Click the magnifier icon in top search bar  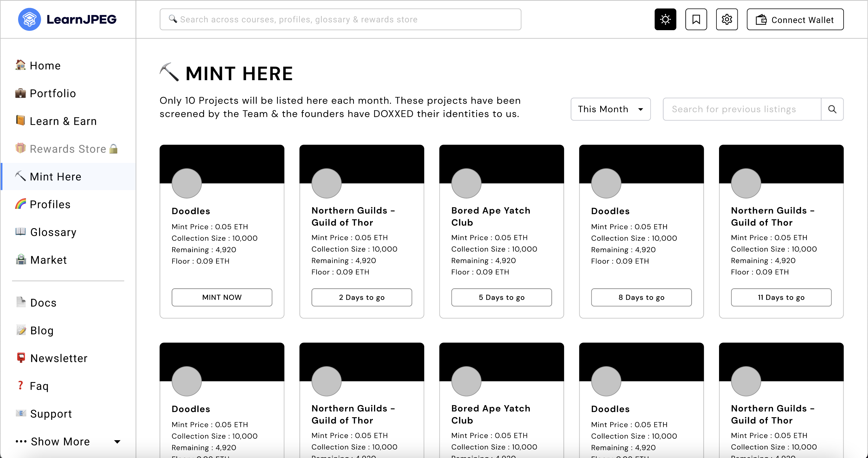click(173, 19)
